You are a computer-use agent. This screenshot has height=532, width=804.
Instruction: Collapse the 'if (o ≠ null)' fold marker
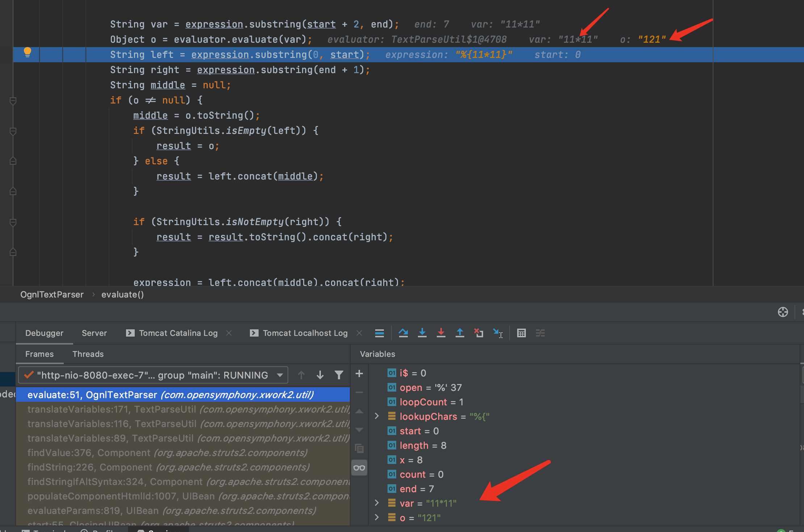(x=13, y=101)
